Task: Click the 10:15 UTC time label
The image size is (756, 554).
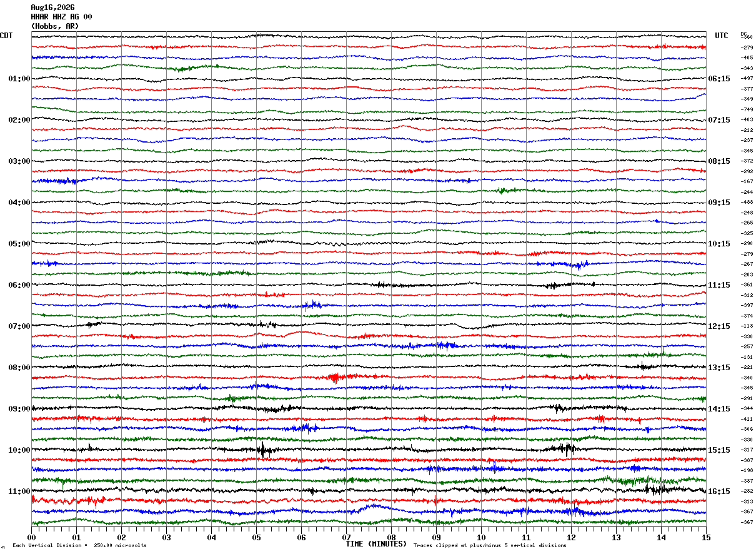Action: (719, 244)
